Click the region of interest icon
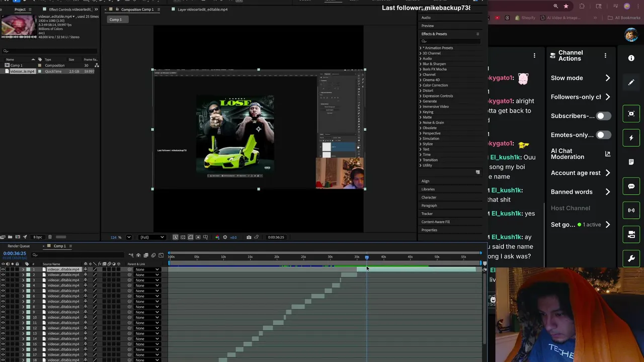Image resolution: width=644 pixels, height=362 pixels. [x=198, y=237]
